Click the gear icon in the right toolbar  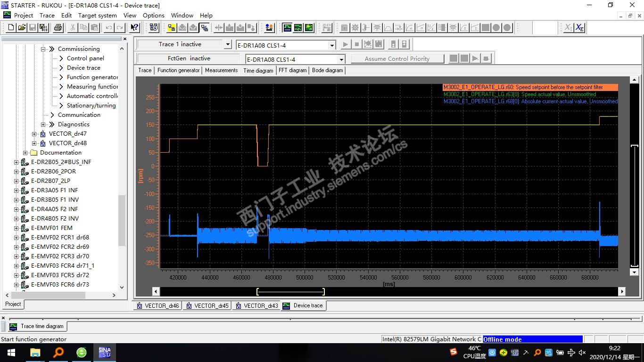[355, 28]
